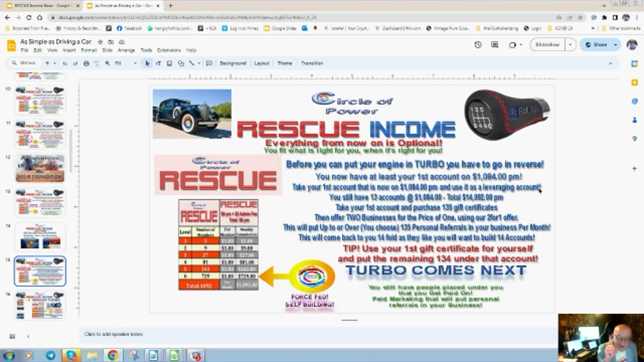Open the browser tab search chevron
Image resolution: width=644 pixels, height=362 pixels.
[604, 6]
